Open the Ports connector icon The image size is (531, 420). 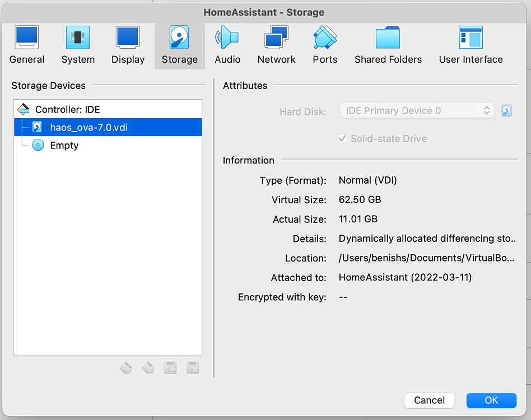(x=325, y=37)
